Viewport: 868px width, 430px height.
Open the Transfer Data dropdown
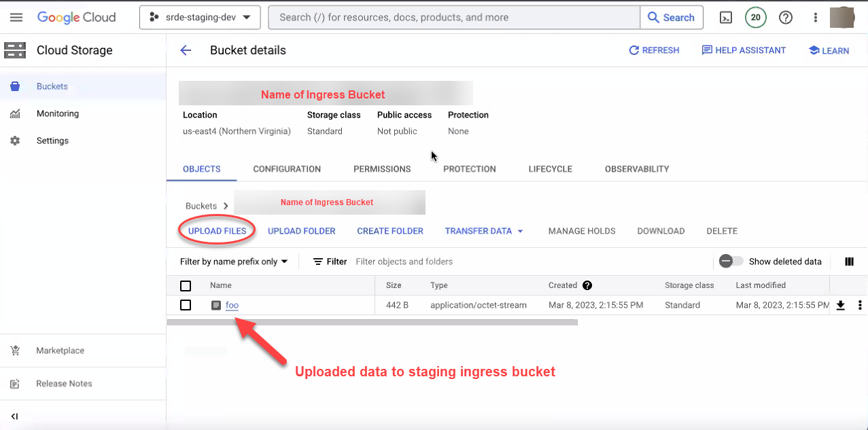[x=484, y=231]
